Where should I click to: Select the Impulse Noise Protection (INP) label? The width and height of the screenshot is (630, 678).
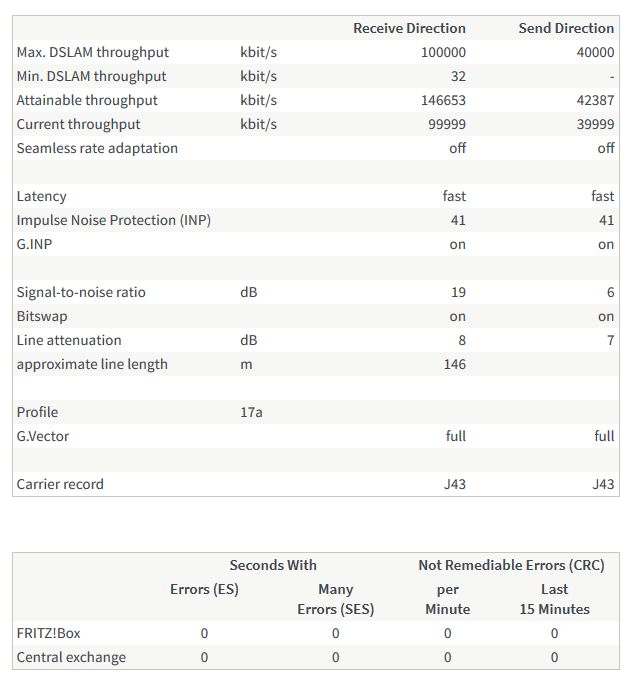click(x=113, y=220)
